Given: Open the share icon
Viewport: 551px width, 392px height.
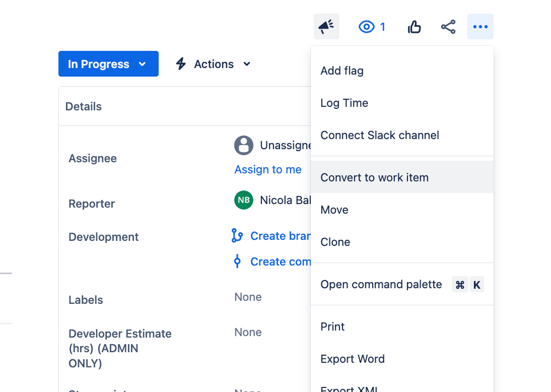Looking at the screenshot, I should pyautogui.click(x=448, y=26).
